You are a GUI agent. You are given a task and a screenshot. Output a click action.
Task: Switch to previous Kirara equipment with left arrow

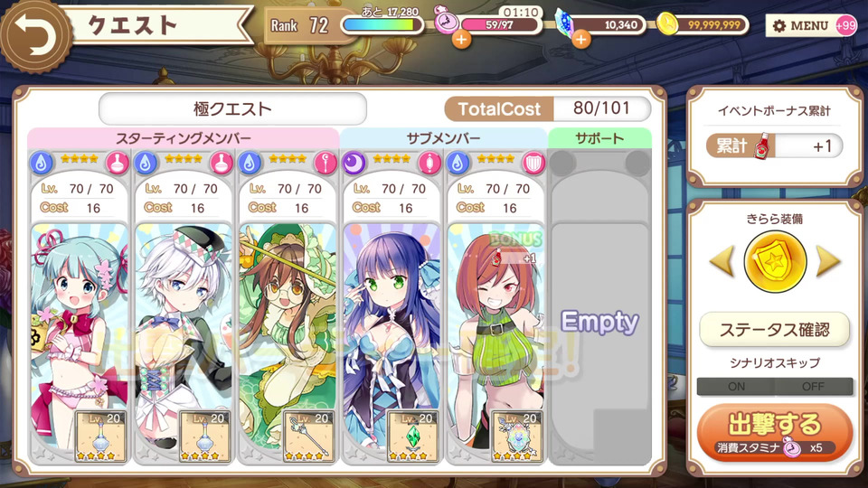point(722,261)
